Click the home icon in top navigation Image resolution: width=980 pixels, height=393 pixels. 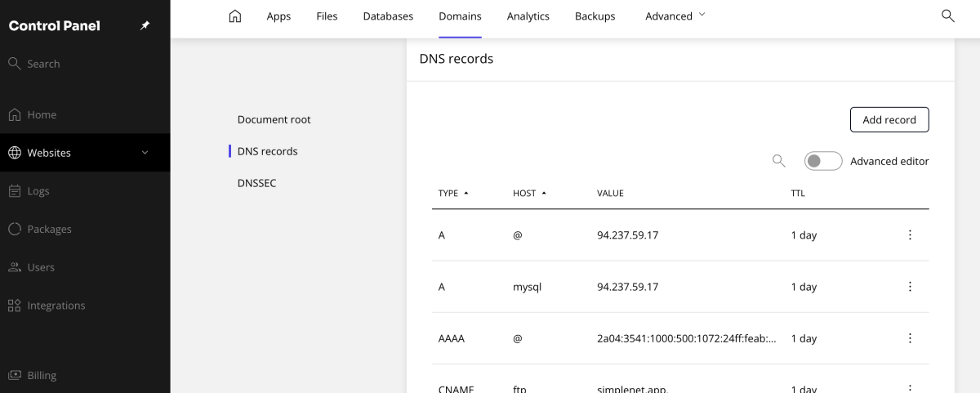coord(235,16)
